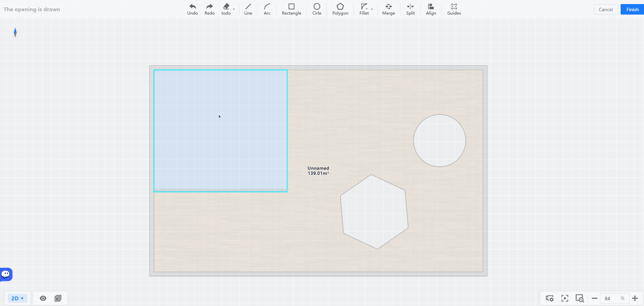
Task: Click the zoom percentage field showing 84
Action: pyautogui.click(x=615, y=298)
